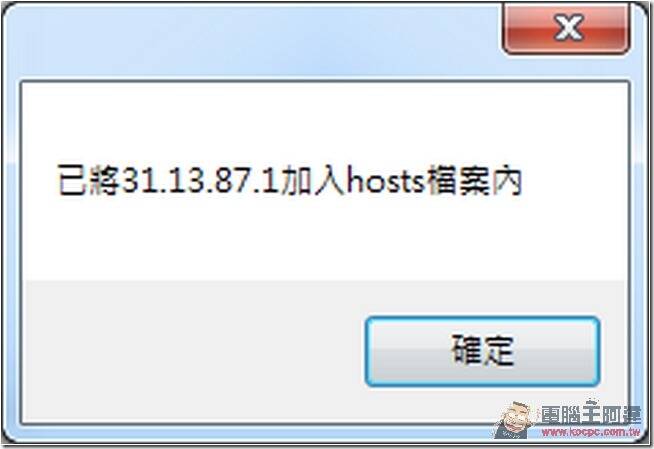Click the grey footer beside the 確定 button
Viewport: 654px width, 449px height.
pos(194,351)
